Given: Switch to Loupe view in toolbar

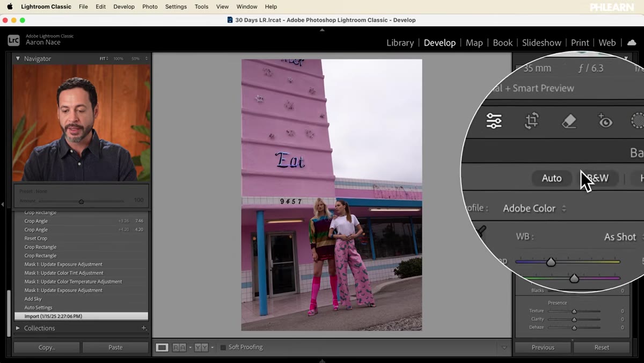Looking at the screenshot, I should (x=162, y=347).
